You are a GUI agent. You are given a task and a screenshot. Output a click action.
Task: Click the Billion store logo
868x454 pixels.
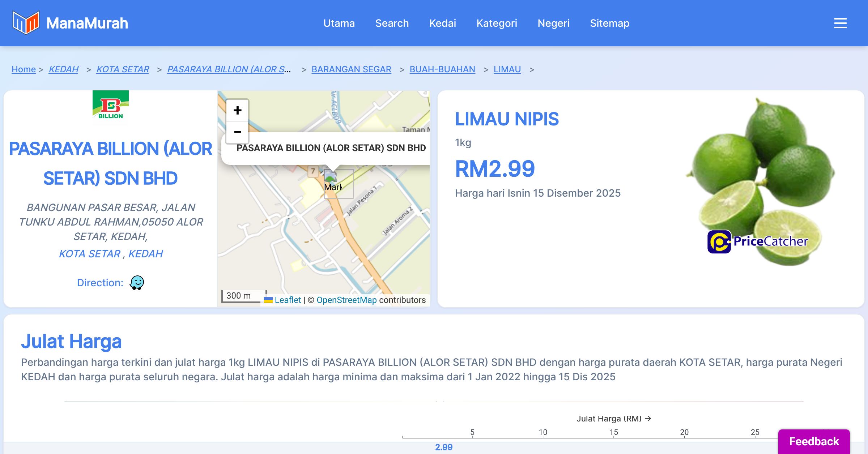[110, 107]
